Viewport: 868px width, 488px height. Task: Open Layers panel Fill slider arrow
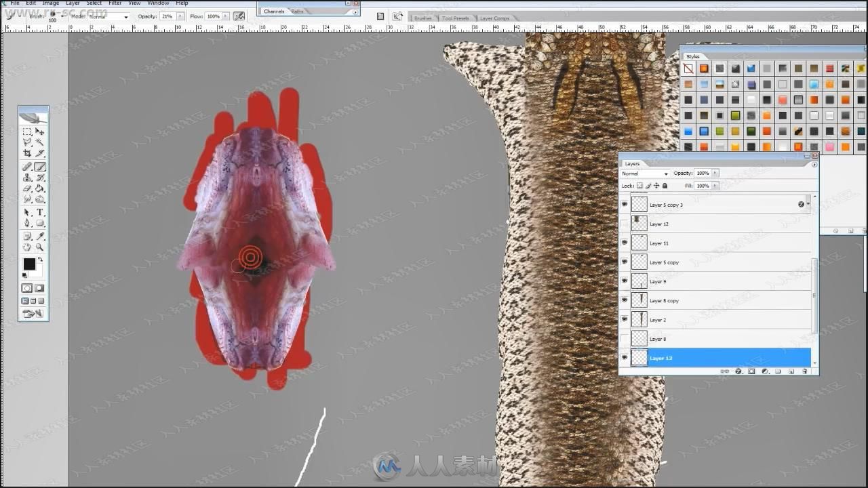[x=715, y=186]
